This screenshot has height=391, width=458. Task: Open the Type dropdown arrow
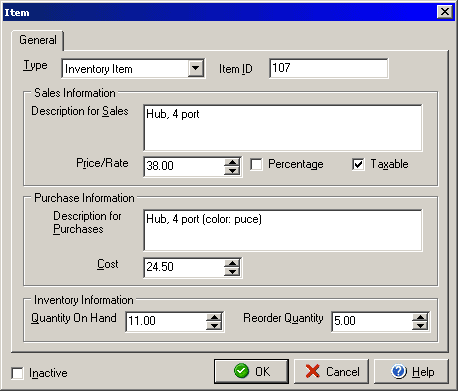196,69
